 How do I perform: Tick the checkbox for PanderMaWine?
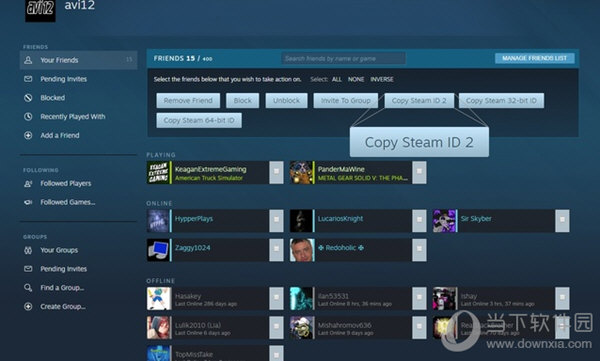click(x=419, y=172)
